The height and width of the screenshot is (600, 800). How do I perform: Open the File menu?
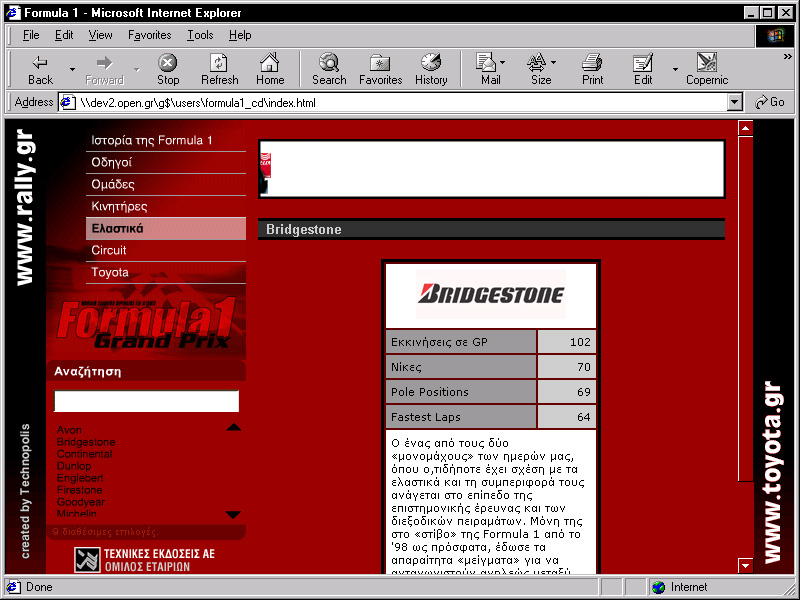pyautogui.click(x=31, y=35)
